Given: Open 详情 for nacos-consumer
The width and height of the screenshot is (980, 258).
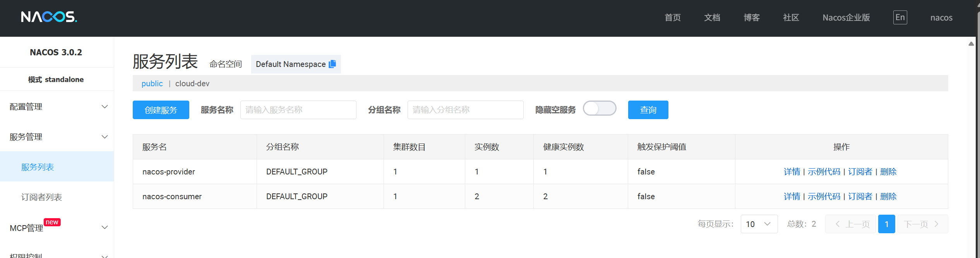Looking at the screenshot, I should coord(792,196).
